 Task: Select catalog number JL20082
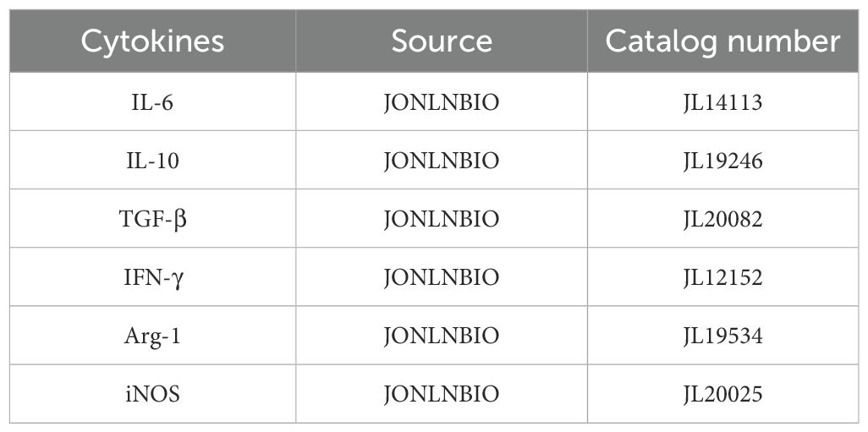[x=722, y=219]
